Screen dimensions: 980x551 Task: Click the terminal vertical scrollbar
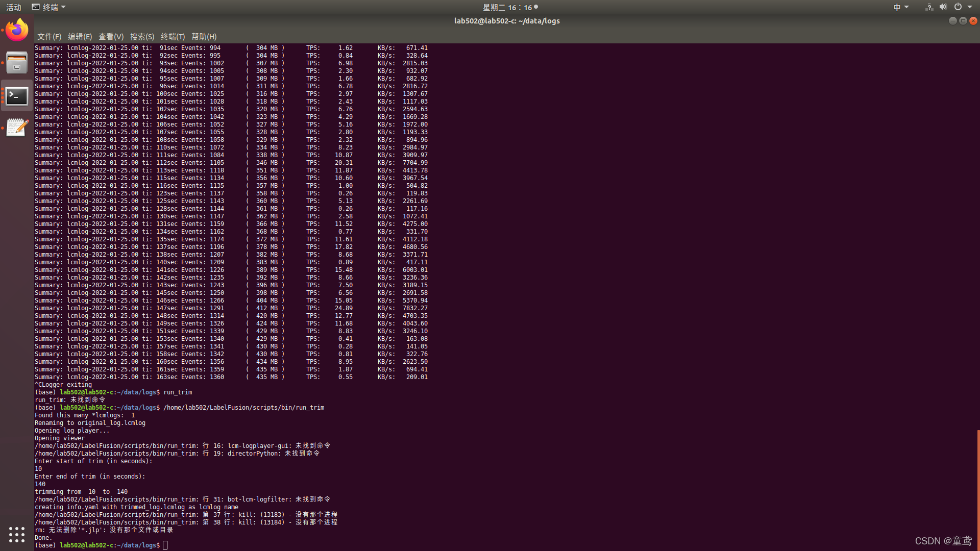(x=978, y=490)
